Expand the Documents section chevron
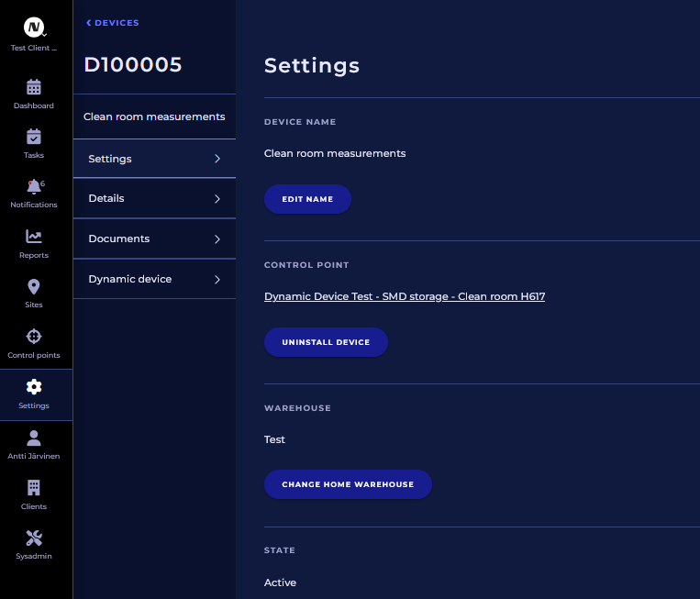Screen dimensions: 700x599 coord(217,239)
